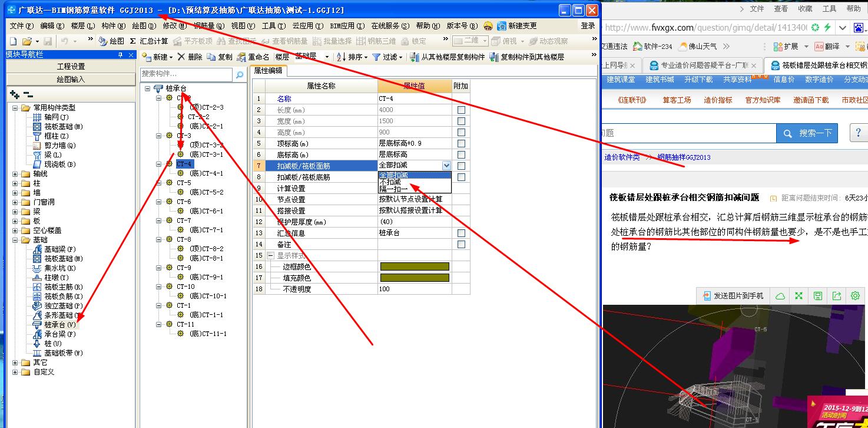Open BIM应用(I) menu
868x428 pixels.
click(x=346, y=26)
